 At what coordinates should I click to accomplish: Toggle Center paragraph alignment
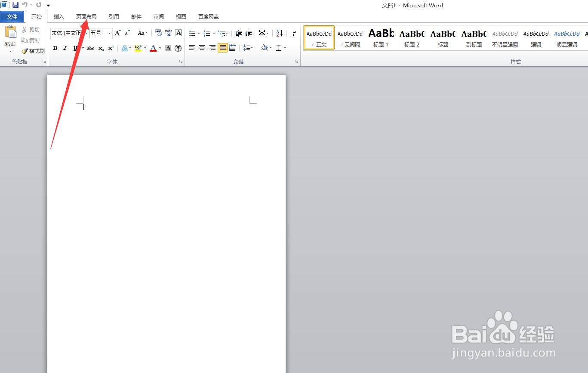[202, 48]
